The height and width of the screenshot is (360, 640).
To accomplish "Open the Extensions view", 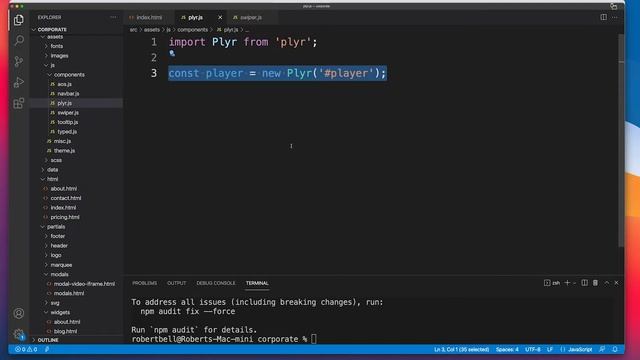I will click(19, 103).
